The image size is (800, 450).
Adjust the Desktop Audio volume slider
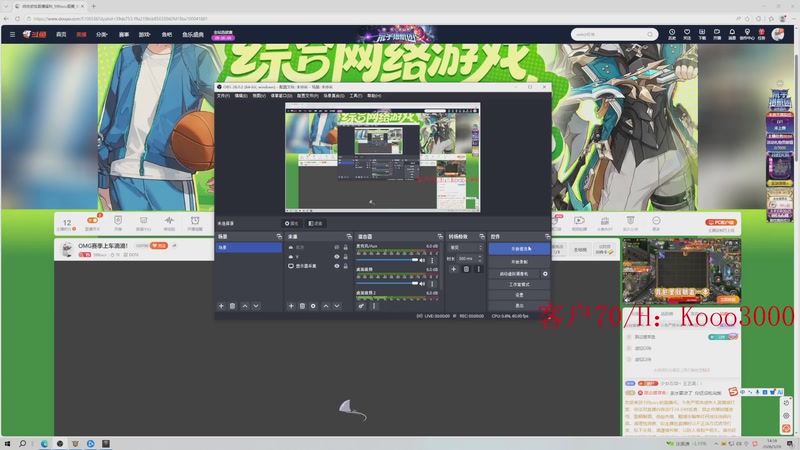[387, 284]
